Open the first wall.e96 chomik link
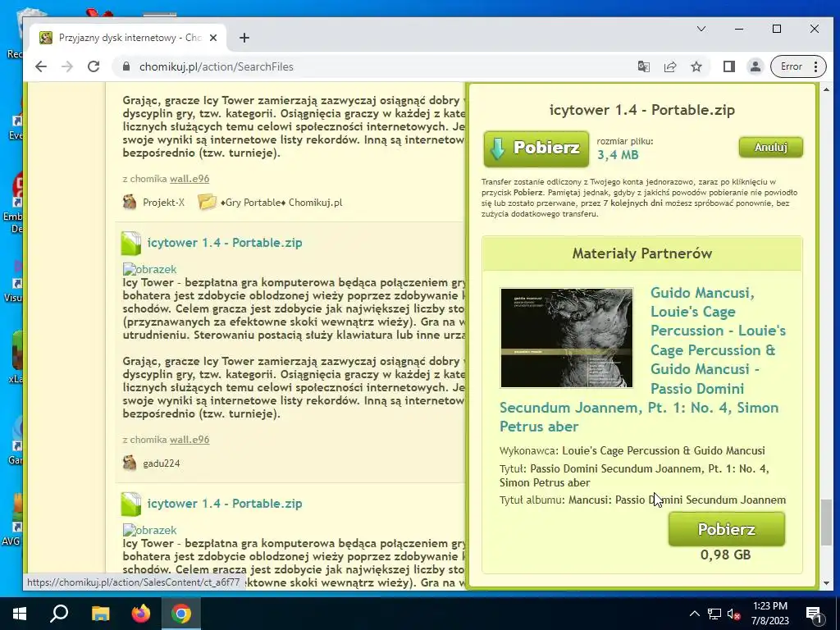840x630 pixels. [189, 178]
